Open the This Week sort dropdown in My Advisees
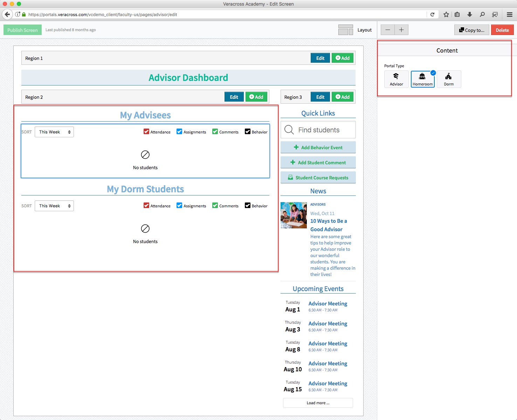 coord(54,132)
